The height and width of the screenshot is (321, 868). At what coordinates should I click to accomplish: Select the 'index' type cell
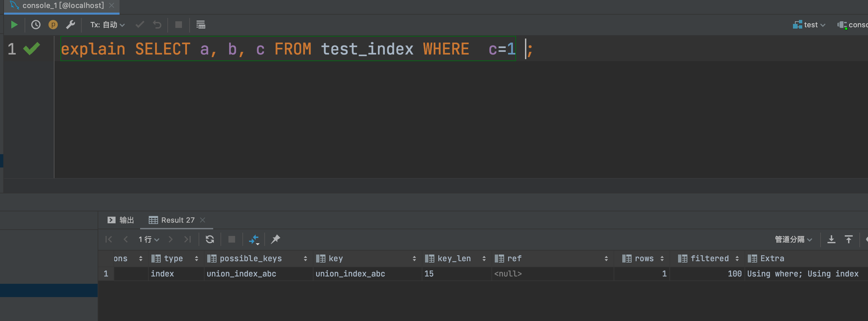click(x=176, y=274)
